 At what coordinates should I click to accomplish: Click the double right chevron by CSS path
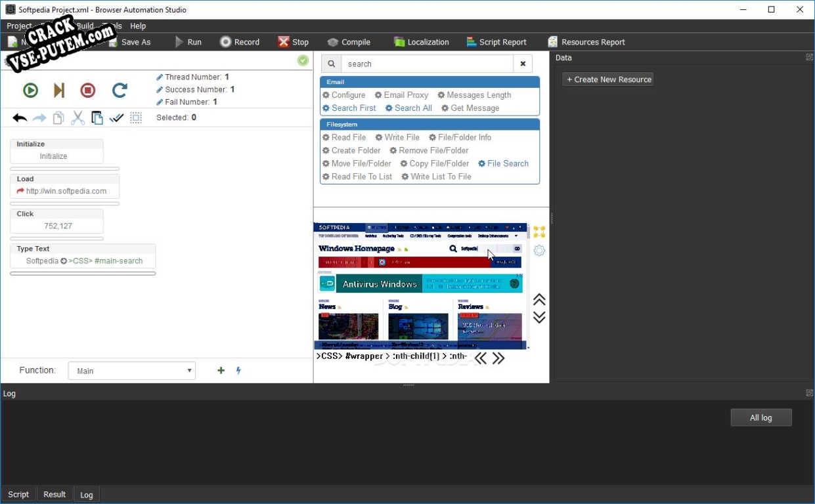pyautogui.click(x=498, y=358)
